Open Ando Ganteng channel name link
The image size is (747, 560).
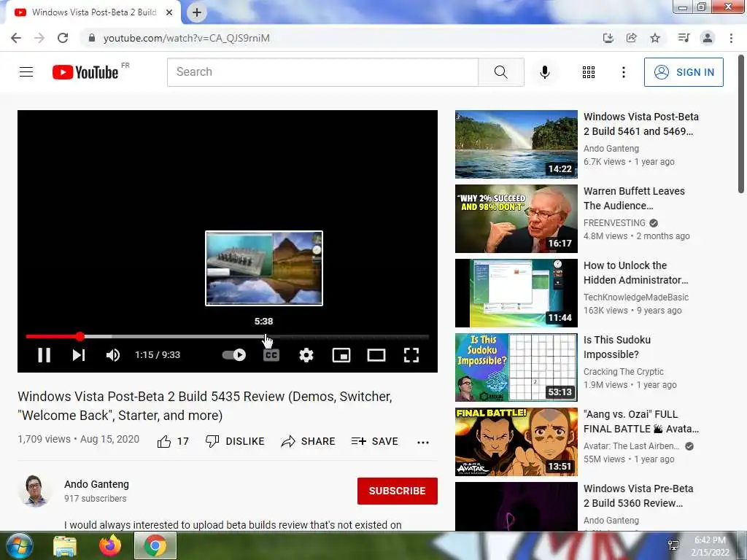(97, 484)
